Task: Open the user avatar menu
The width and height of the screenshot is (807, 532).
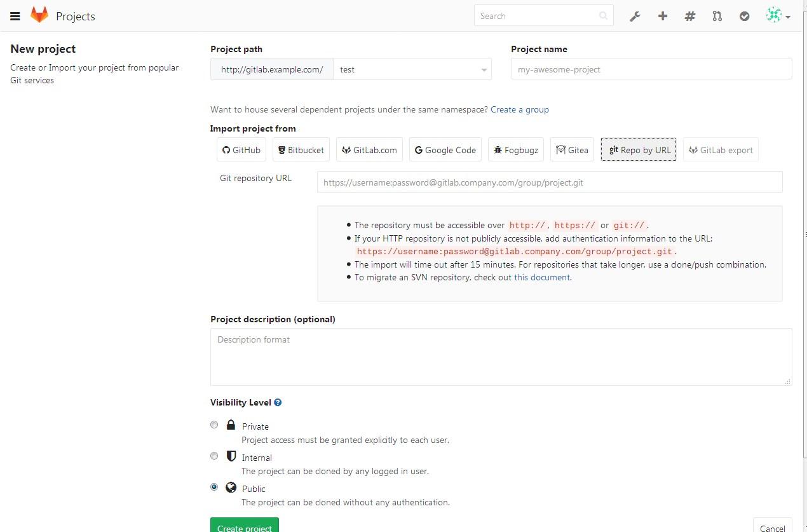Action: coord(778,16)
